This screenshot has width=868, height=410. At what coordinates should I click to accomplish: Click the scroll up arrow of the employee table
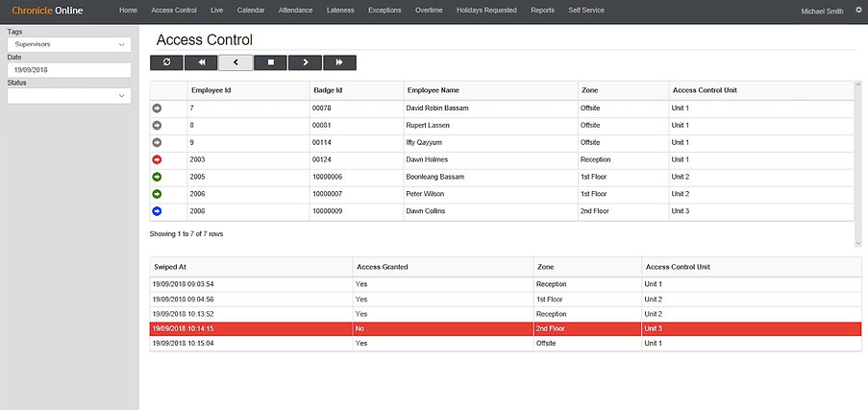click(858, 84)
